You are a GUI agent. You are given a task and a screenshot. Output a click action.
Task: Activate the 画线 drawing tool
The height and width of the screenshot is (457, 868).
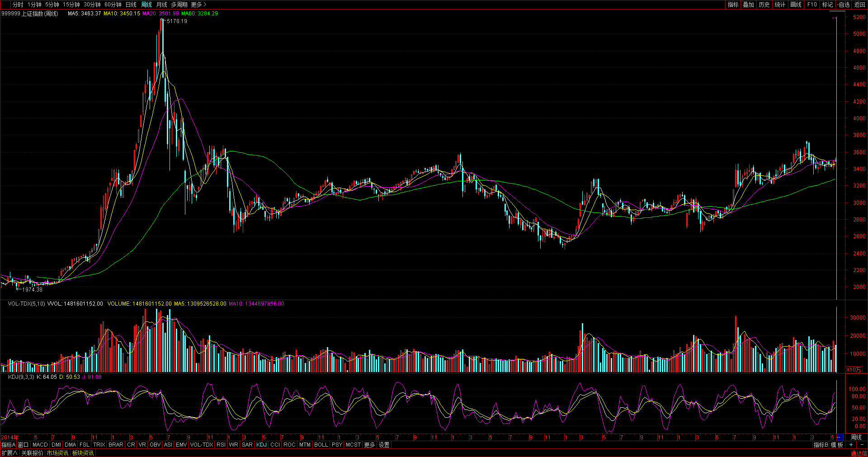click(796, 5)
